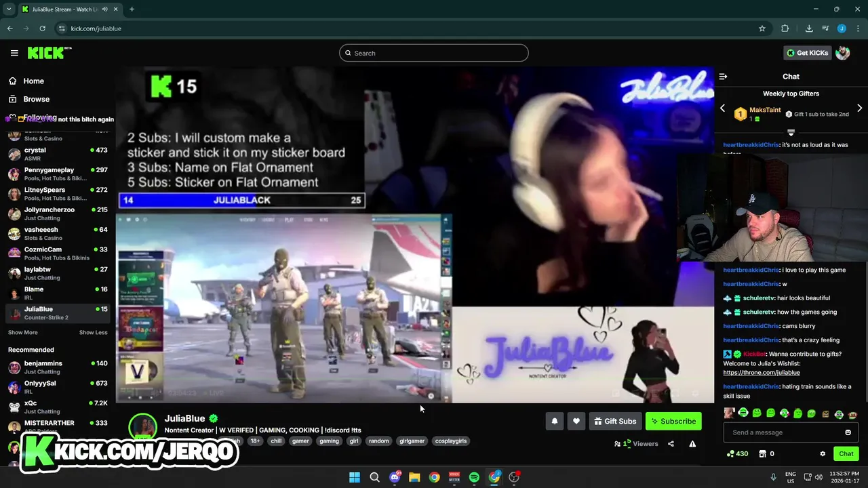Screen dimensions: 868x488
Task: Click the Get KICKs button
Action: pos(807,53)
